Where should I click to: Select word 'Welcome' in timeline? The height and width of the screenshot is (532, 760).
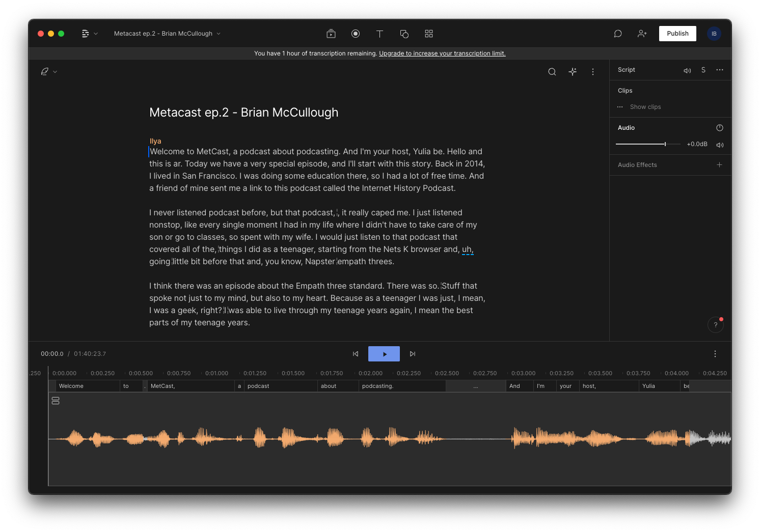88,386
